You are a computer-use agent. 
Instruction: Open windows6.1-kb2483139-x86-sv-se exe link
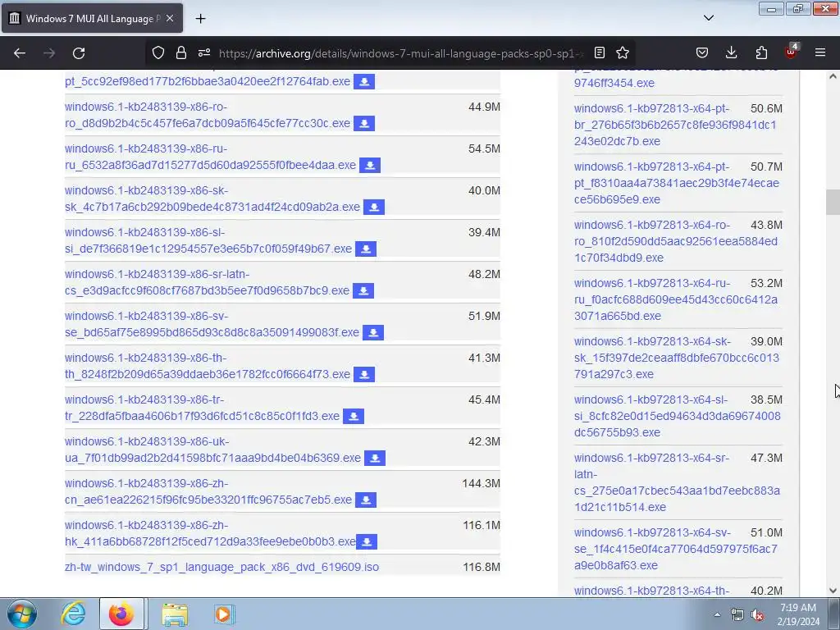tap(212, 323)
